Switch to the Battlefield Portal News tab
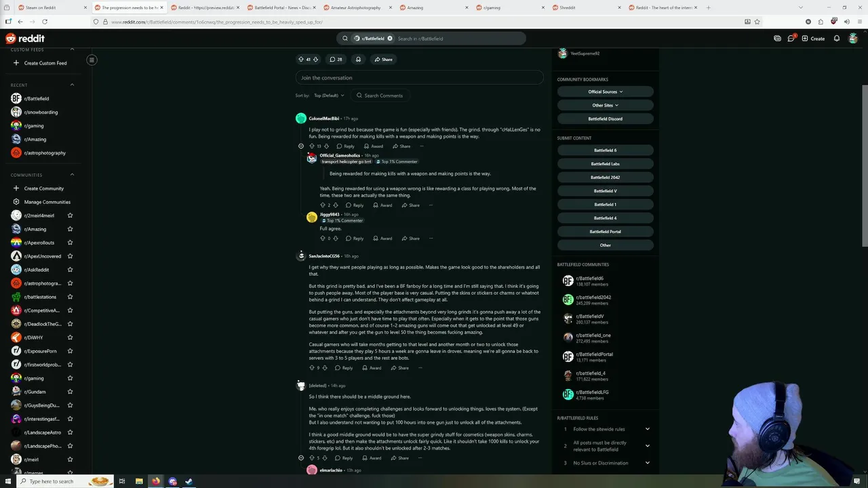 point(283,7)
